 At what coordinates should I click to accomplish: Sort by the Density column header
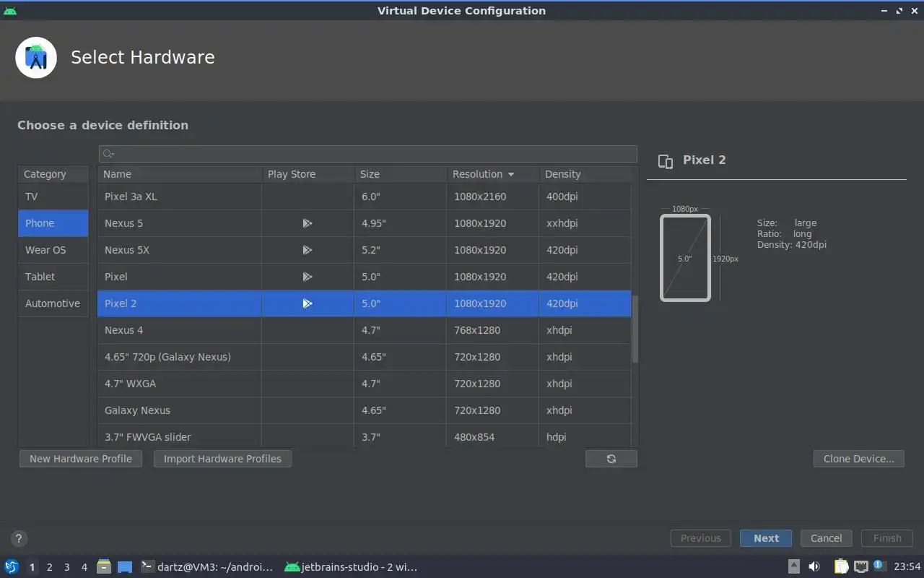[x=585, y=174]
